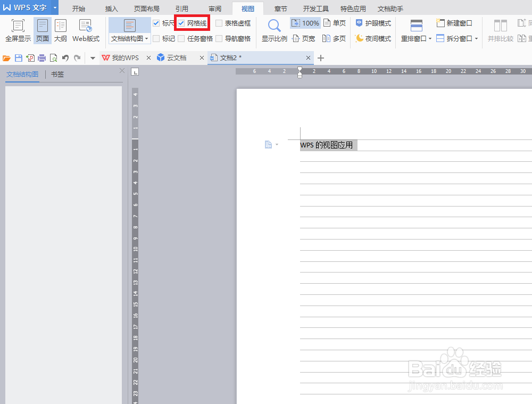The height and width of the screenshot is (404, 532).
Task: Open the Zoom ratio (显示比例) magnifier
Action: pyautogui.click(x=274, y=26)
